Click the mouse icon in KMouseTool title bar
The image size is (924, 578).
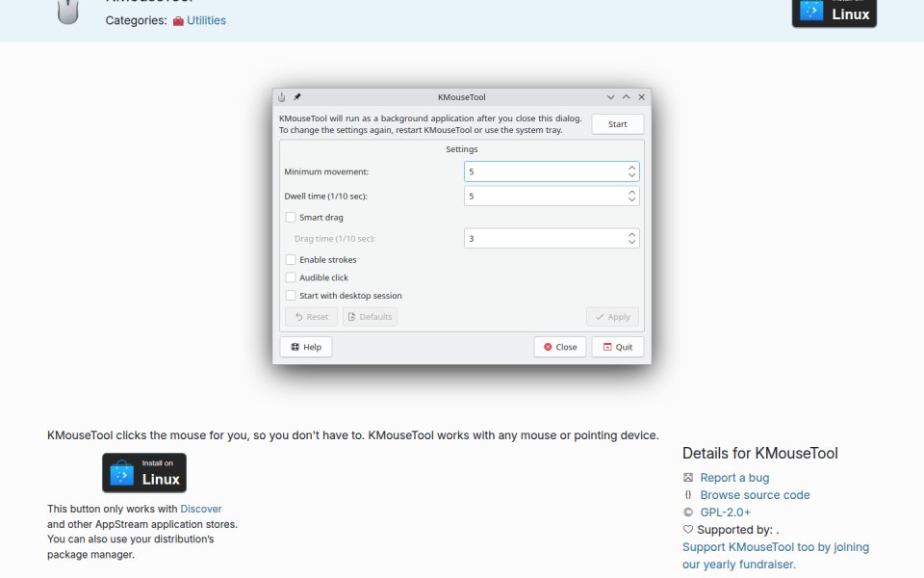click(x=282, y=96)
